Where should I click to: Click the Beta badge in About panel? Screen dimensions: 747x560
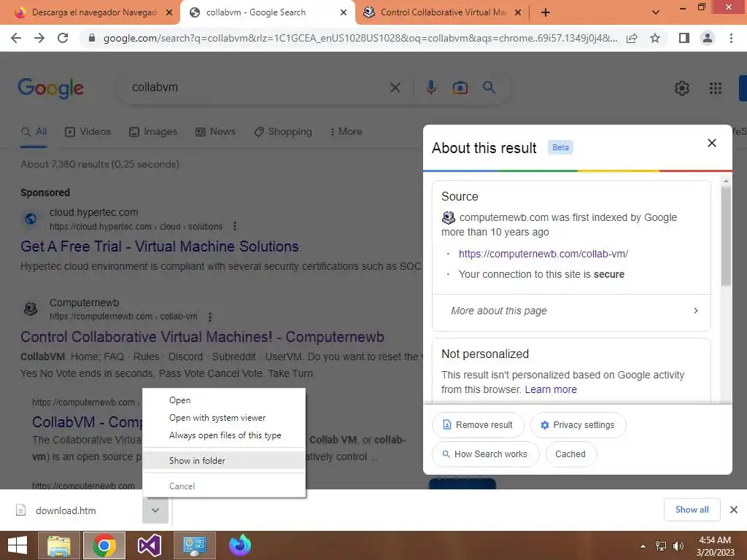coord(560,147)
